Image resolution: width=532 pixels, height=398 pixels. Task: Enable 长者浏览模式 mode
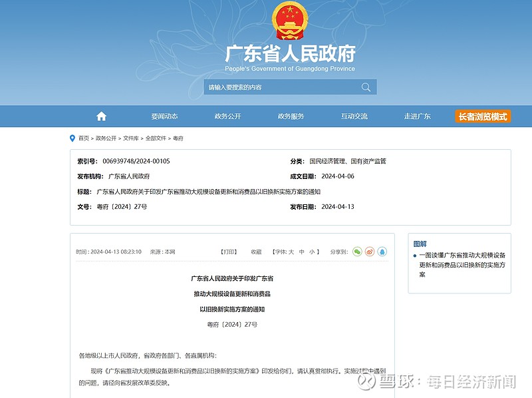coord(481,115)
